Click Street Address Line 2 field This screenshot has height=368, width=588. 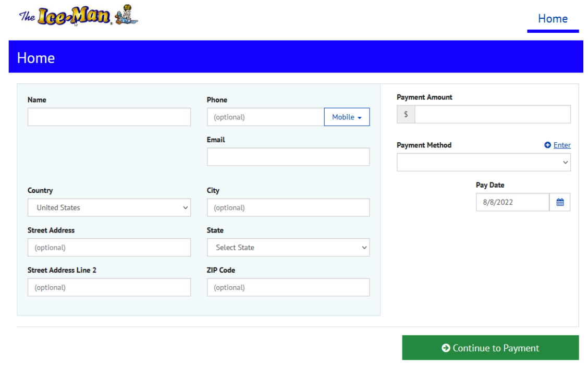point(109,287)
